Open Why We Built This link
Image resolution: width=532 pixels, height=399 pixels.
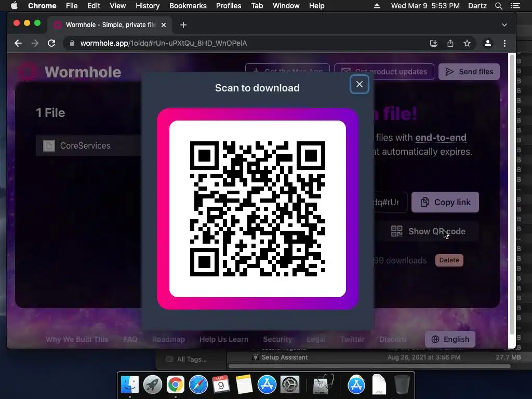click(77, 339)
